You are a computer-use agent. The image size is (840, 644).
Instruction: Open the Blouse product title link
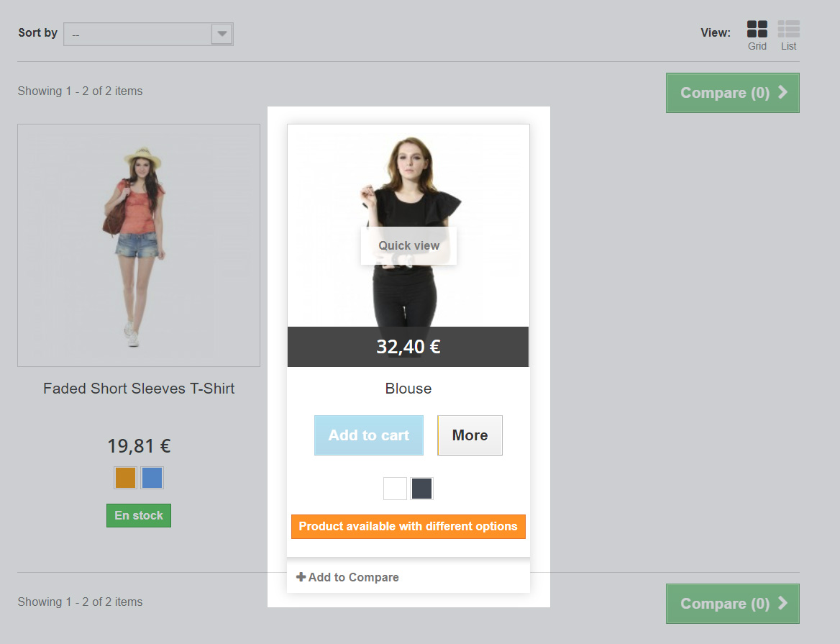[x=408, y=389]
